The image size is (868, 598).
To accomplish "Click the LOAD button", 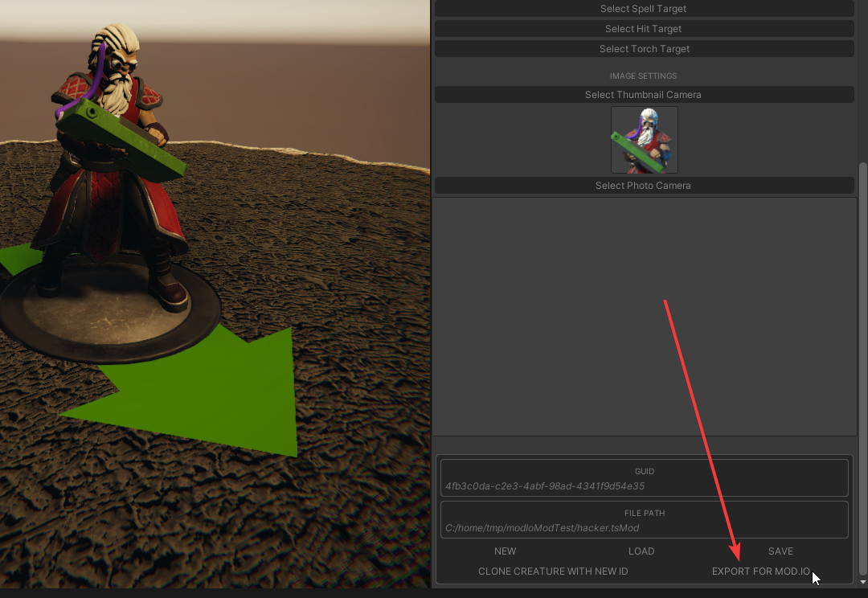I will (641, 551).
